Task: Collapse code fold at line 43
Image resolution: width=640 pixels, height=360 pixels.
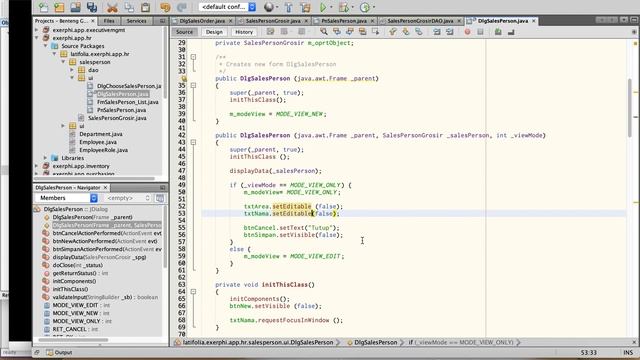Action: [193, 142]
